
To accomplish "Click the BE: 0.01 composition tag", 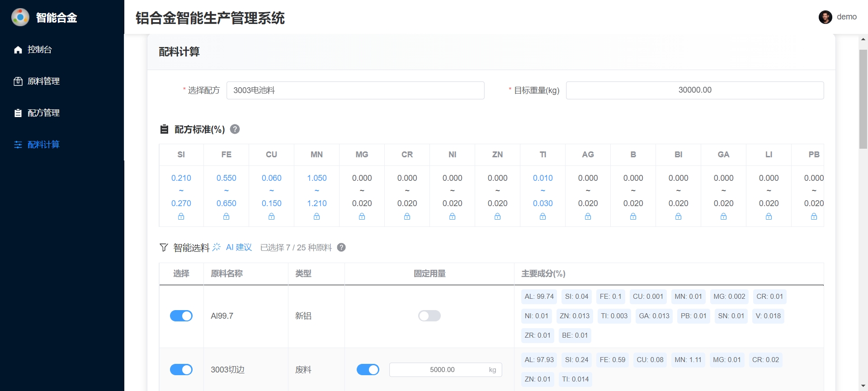I will (575, 335).
